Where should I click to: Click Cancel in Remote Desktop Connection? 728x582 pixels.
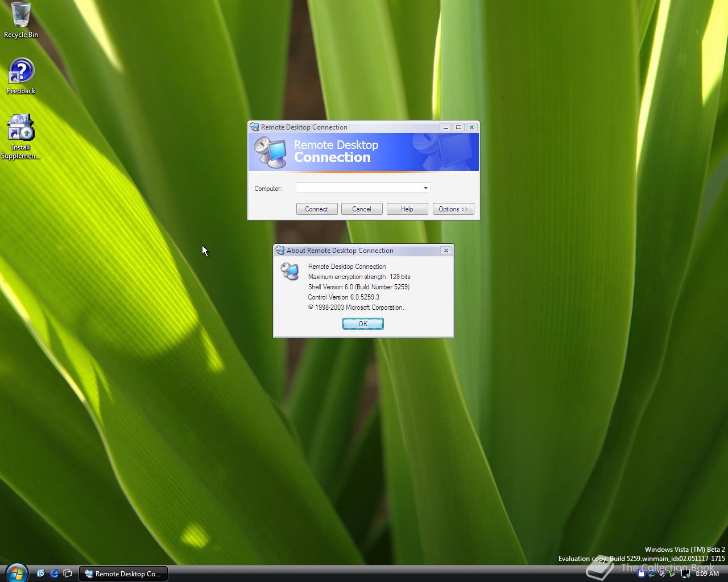point(362,209)
